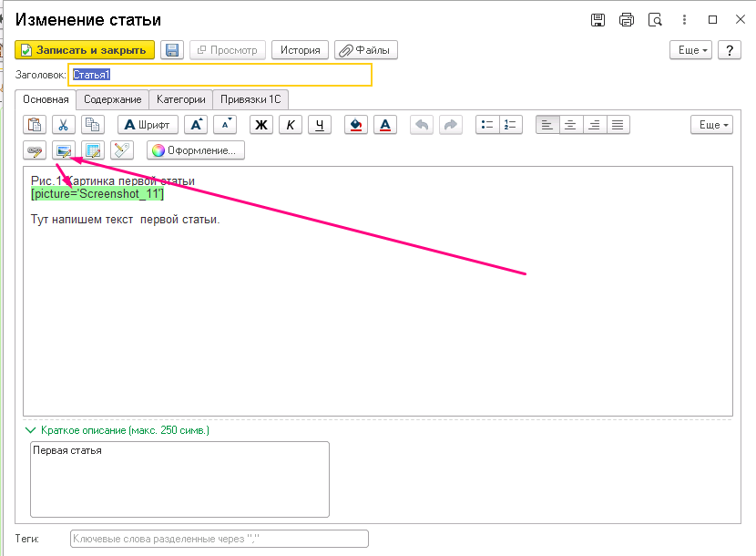Switch to Основная tab

click(46, 99)
